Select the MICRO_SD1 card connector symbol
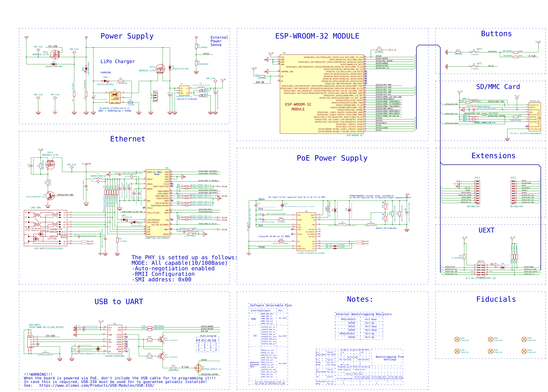This screenshot has width=548, height=392. [x=535, y=117]
